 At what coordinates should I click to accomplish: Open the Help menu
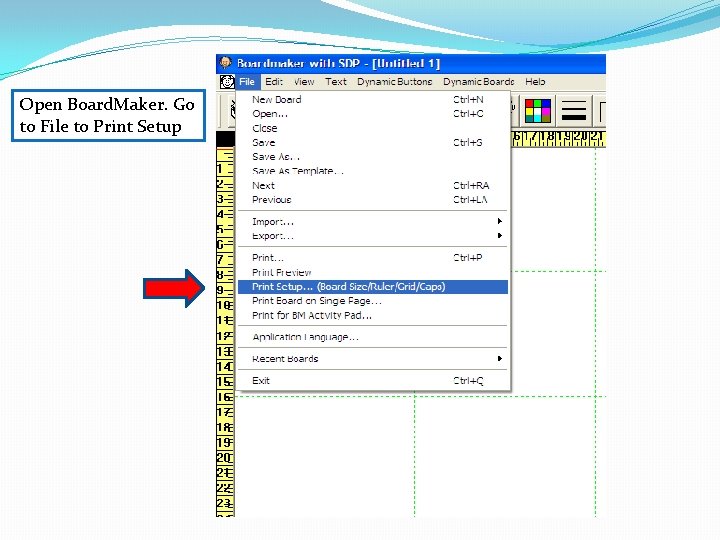pos(535,82)
